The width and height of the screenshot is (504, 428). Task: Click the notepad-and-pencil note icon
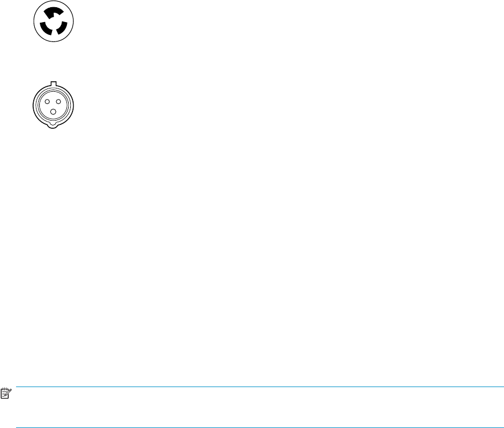(6, 394)
